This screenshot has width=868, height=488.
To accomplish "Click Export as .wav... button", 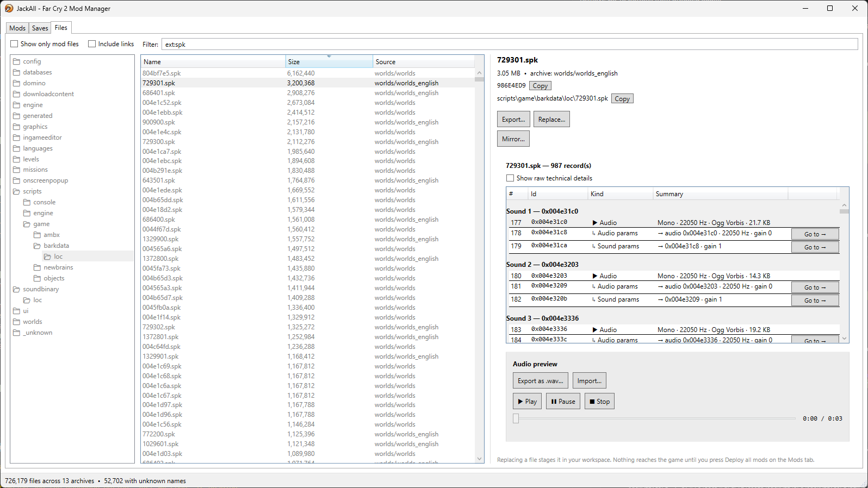I will click(x=541, y=381).
